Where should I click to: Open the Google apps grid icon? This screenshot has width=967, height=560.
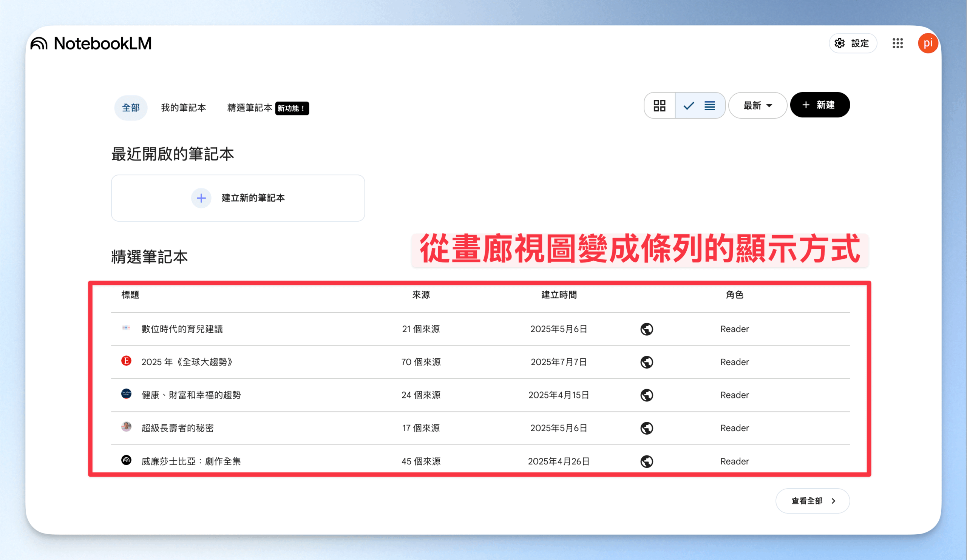(x=897, y=43)
